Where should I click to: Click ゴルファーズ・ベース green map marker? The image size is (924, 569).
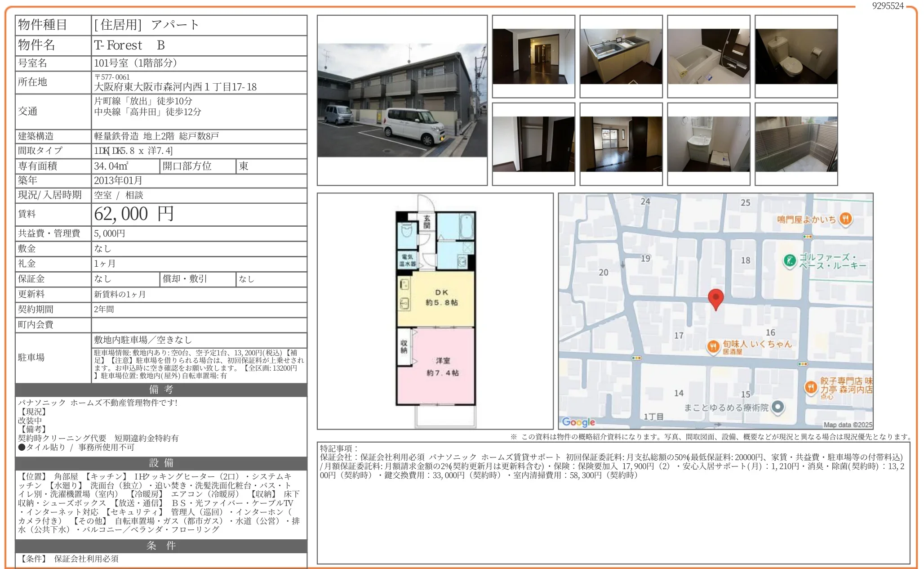pyautogui.click(x=789, y=260)
